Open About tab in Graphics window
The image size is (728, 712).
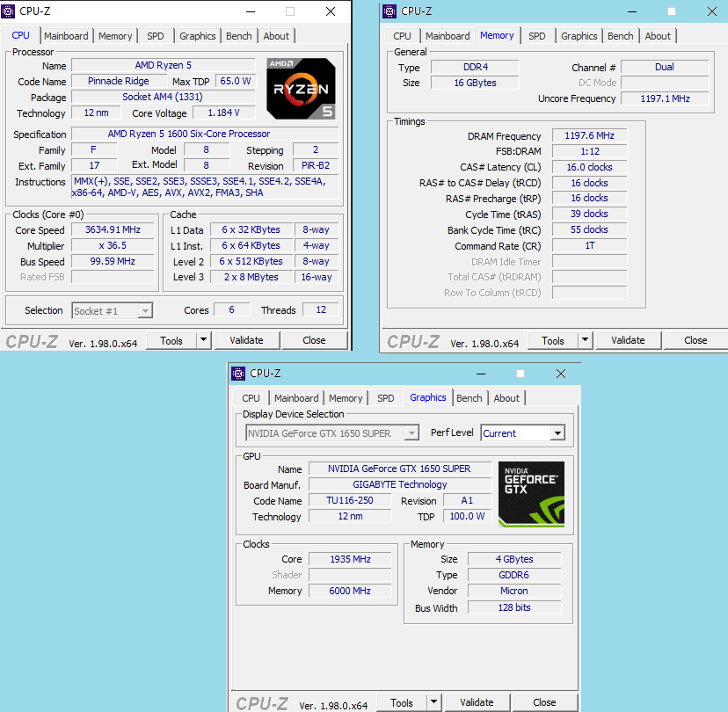point(506,398)
